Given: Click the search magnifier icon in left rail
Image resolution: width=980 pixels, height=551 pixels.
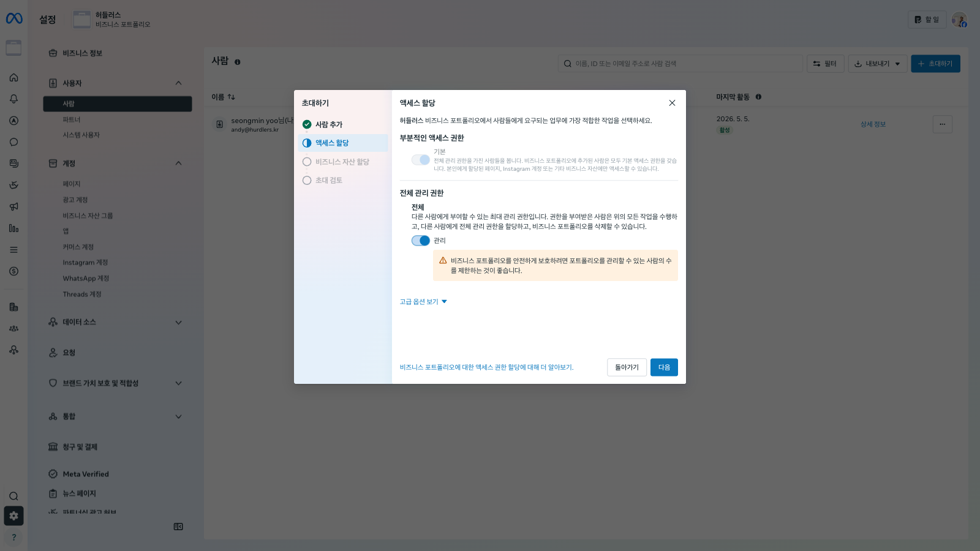Looking at the screenshot, I should point(13,497).
